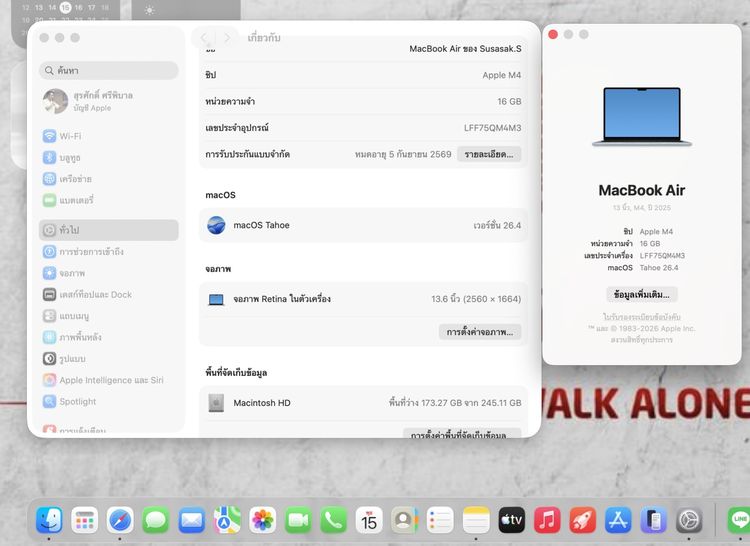This screenshot has height=546, width=750.
Task: Close the About This Mac window
Action: (x=553, y=34)
